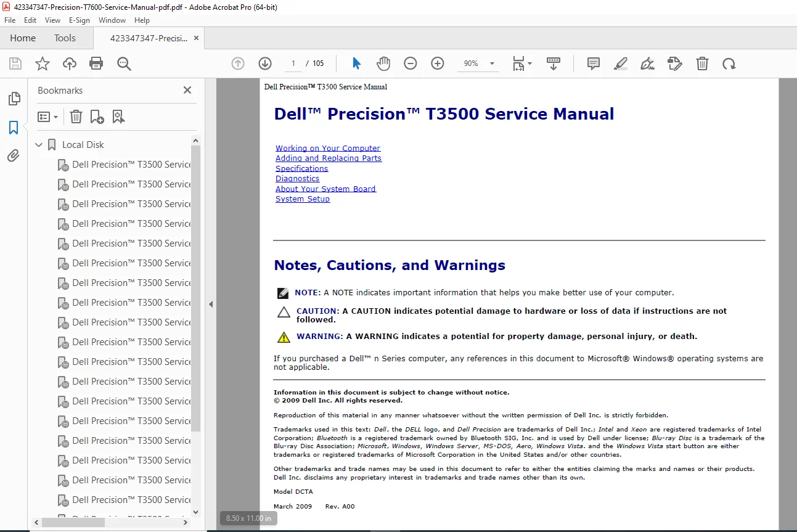Add a sticky note comment
Viewport: 797px width, 532px height.
(x=594, y=63)
